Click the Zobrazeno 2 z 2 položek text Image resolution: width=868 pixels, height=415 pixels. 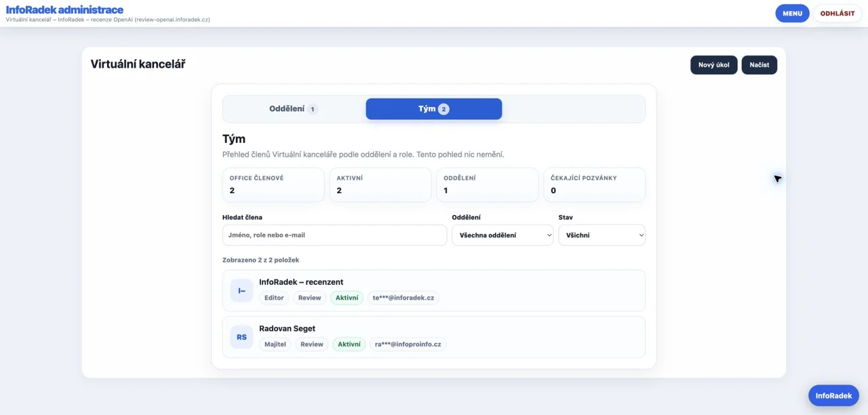tap(260, 260)
